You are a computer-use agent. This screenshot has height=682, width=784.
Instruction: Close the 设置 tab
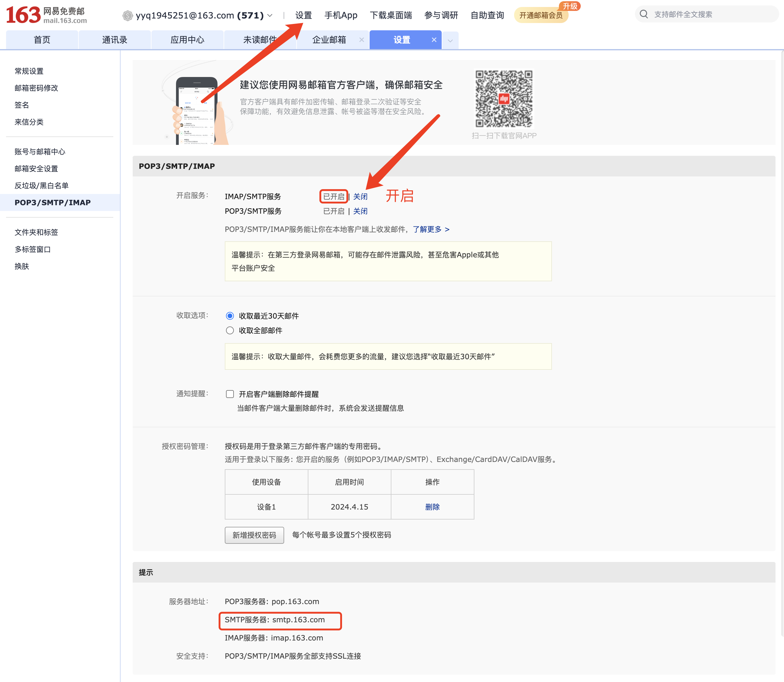pyautogui.click(x=434, y=40)
